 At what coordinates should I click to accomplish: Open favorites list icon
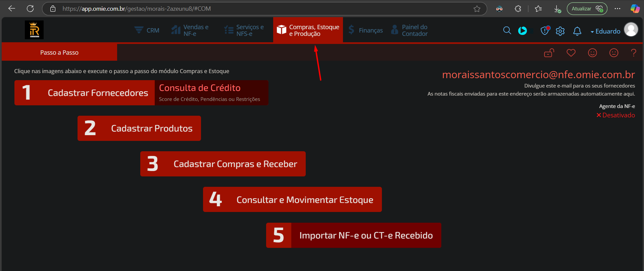[x=538, y=9]
